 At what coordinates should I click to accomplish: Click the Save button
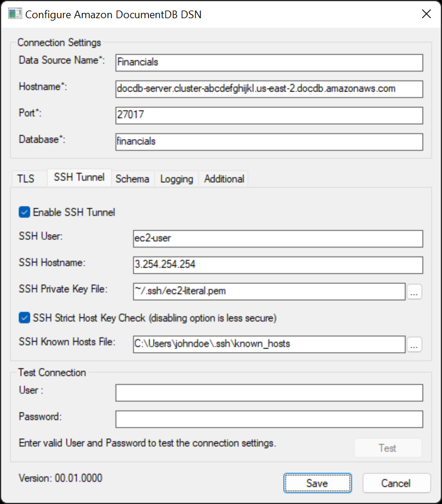pos(317,483)
